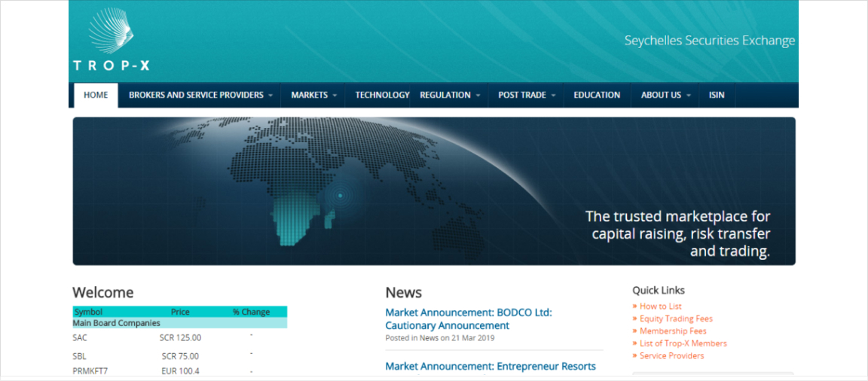Viewport: 868px width, 381px height.
Task: Click the Seychelles Securities Exchange title
Action: (x=710, y=41)
